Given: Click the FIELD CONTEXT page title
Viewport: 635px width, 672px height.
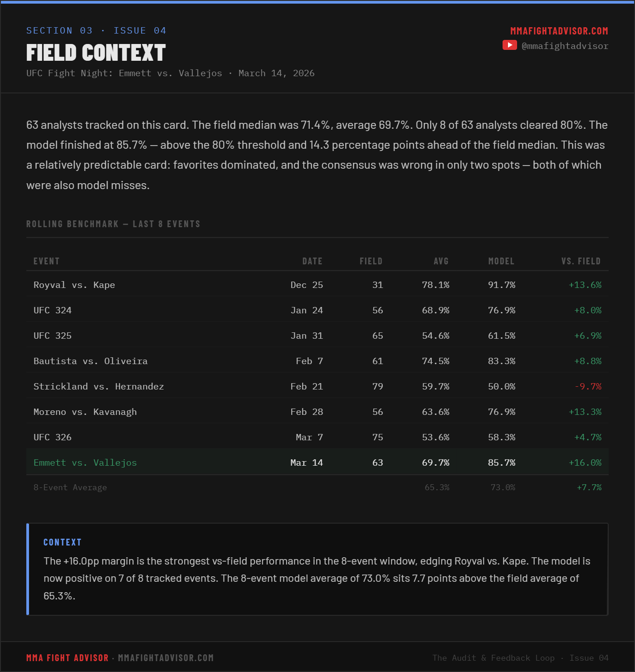Looking at the screenshot, I should point(96,53).
